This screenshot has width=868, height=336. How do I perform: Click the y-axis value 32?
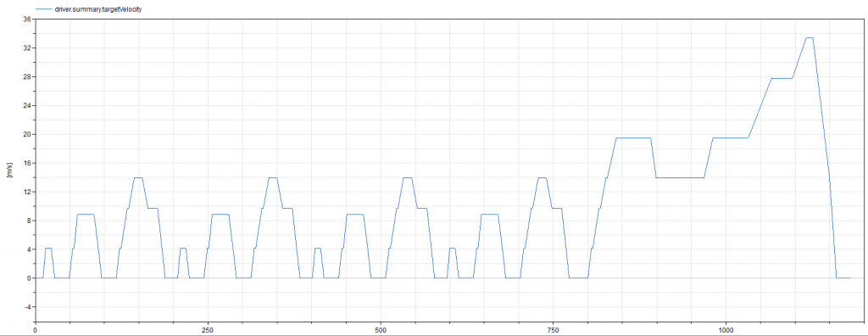tap(26, 48)
